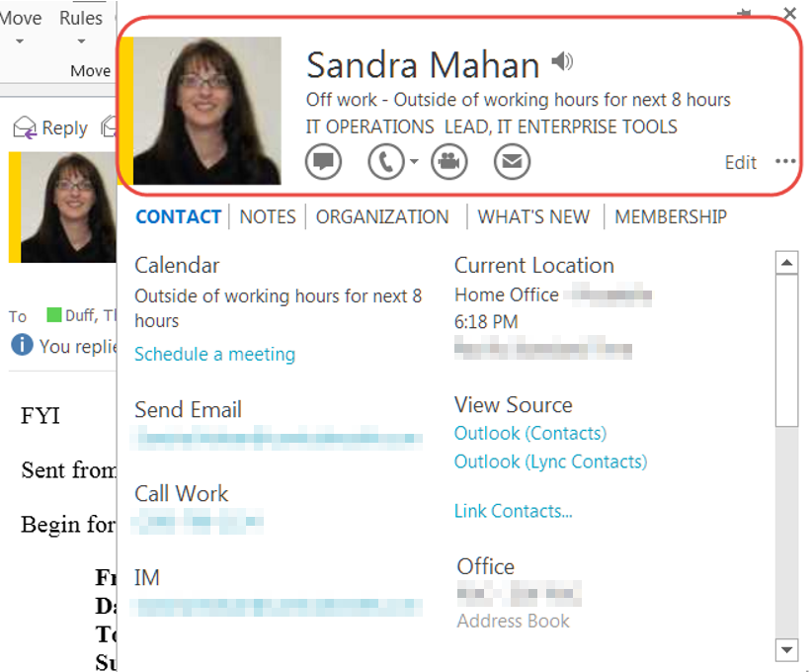
Task: Click the Schedule a meeting link
Action: pos(214,354)
